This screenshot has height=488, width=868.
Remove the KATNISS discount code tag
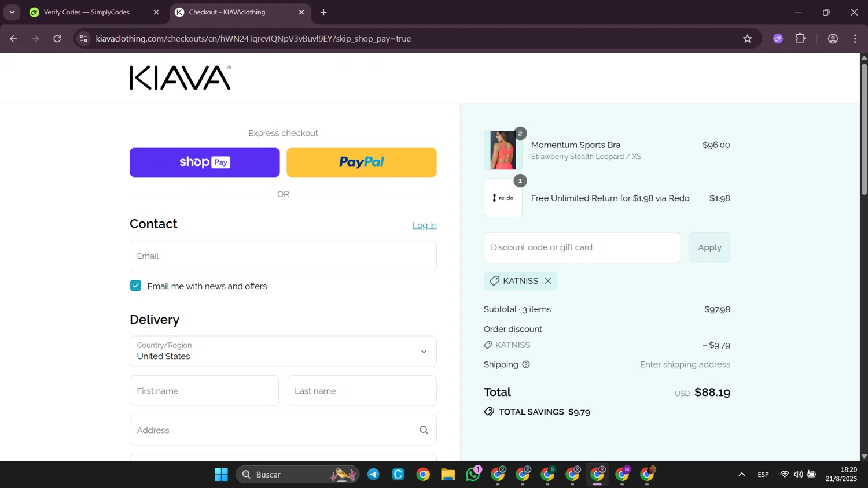548,281
